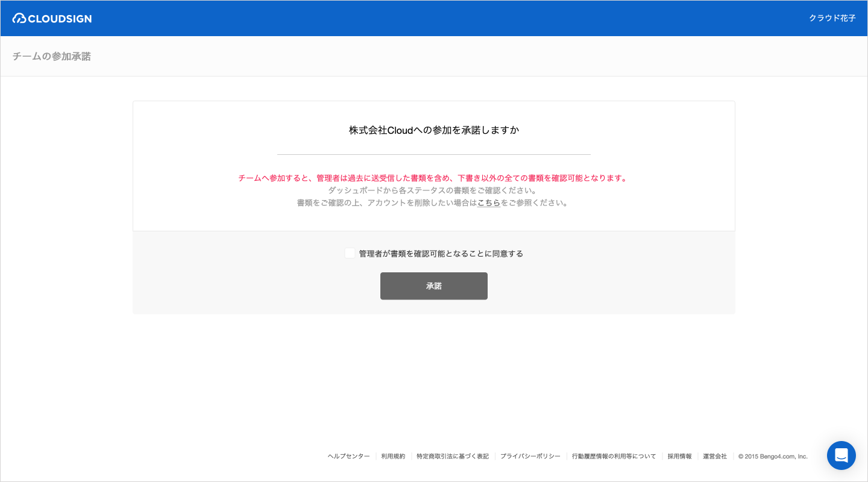
Task: Open the クラウド花子 user menu
Action: point(832,18)
